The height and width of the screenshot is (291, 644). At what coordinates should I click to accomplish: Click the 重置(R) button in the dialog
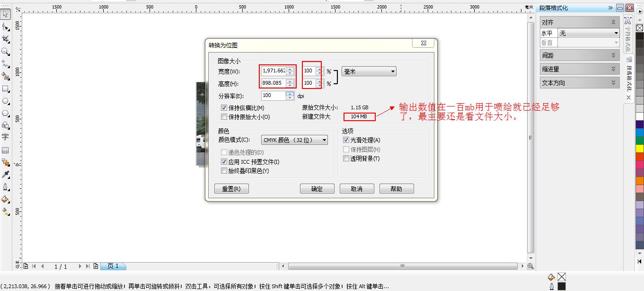point(231,188)
